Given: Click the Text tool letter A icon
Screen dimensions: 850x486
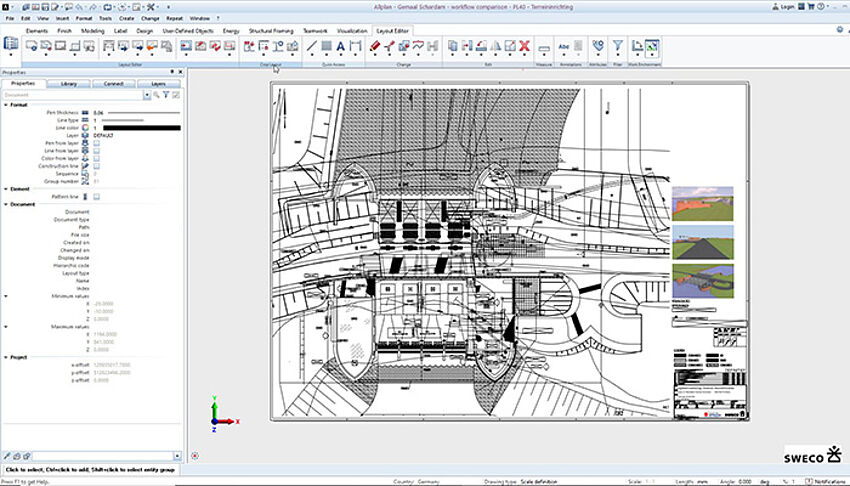Looking at the screenshot, I should pyautogui.click(x=340, y=46).
